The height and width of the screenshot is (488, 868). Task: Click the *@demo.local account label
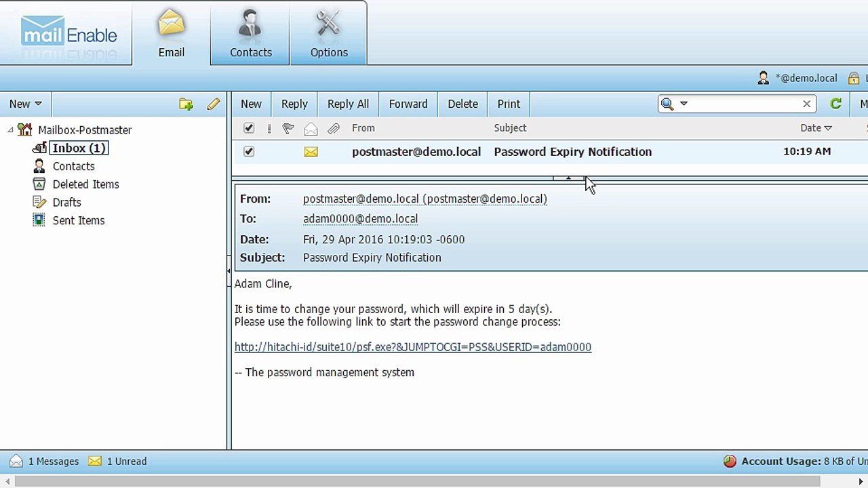[x=806, y=78]
